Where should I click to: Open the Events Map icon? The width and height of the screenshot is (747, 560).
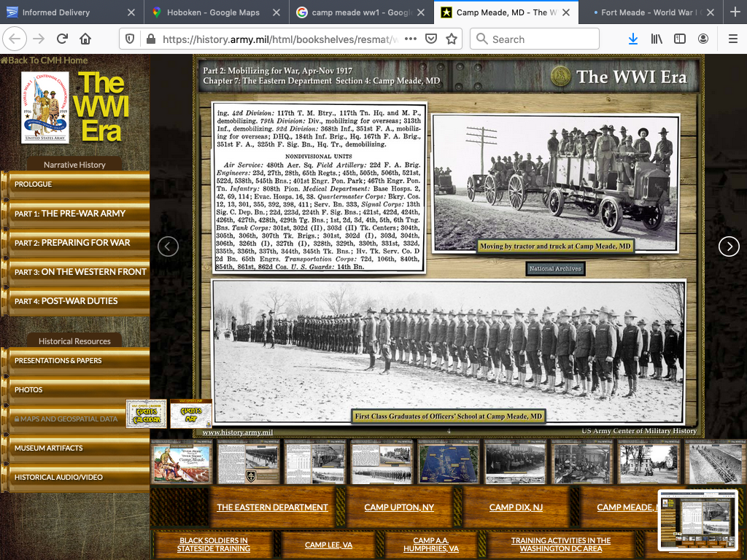click(x=191, y=414)
